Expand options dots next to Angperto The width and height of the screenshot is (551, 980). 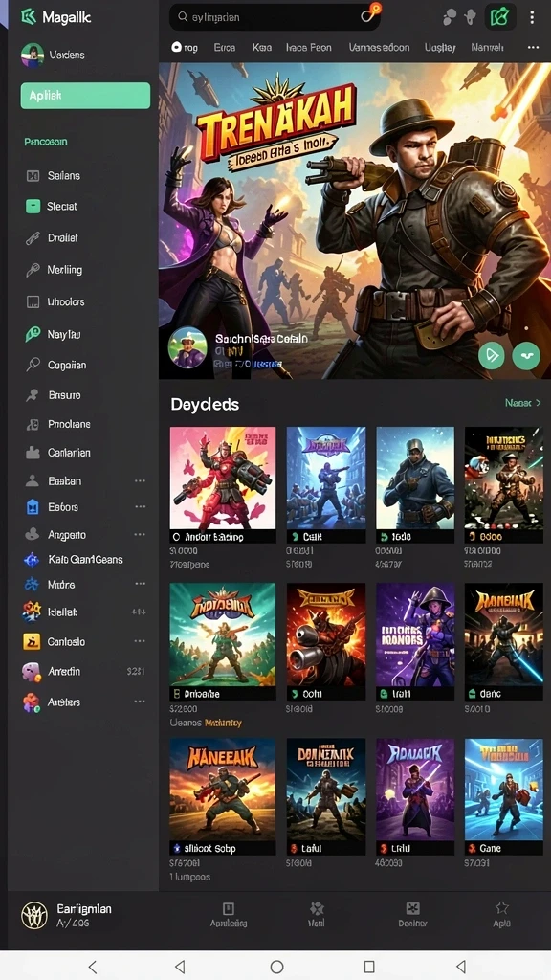click(x=140, y=535)
